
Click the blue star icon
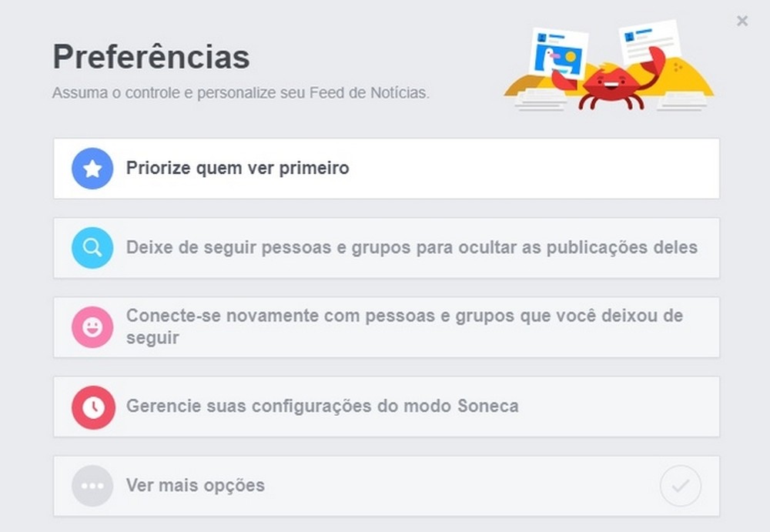[x=92, y=169]
